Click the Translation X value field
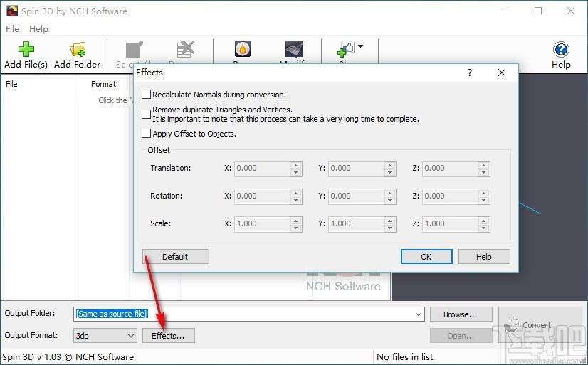This screenshot has width=588, height=365. 263,168
